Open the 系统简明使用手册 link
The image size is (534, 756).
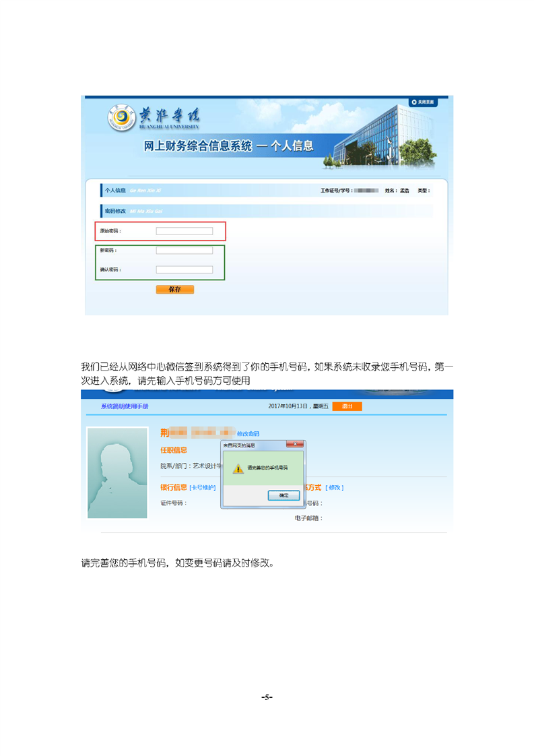click(x=125, y=406)
